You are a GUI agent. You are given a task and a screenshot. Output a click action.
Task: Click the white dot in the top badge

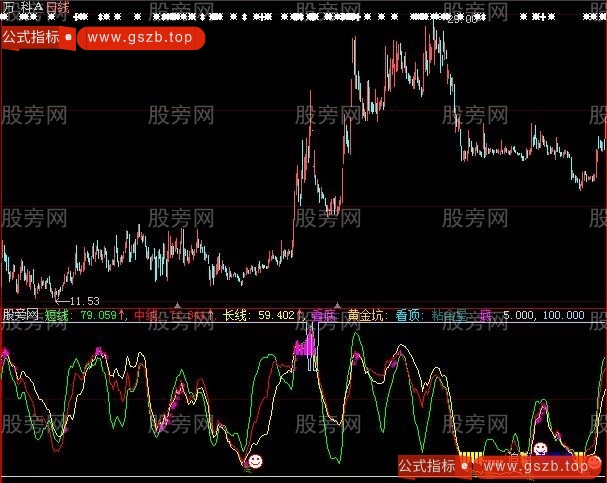coord(67,36)
